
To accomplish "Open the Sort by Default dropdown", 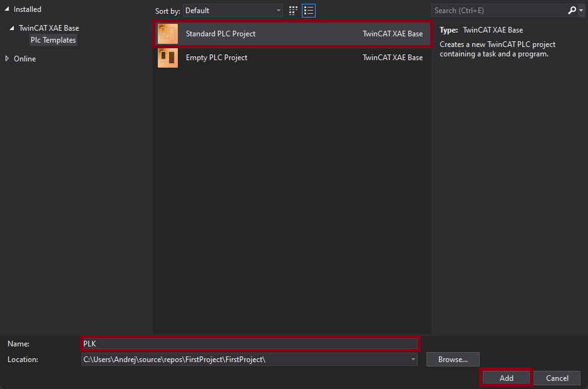I will pyautogui.click(x=233, y=11).
